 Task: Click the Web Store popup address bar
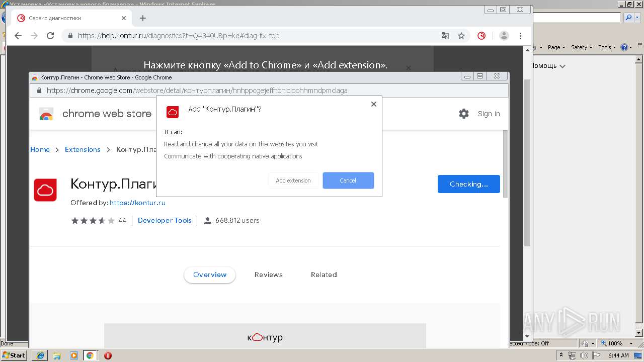coord(269,90)
